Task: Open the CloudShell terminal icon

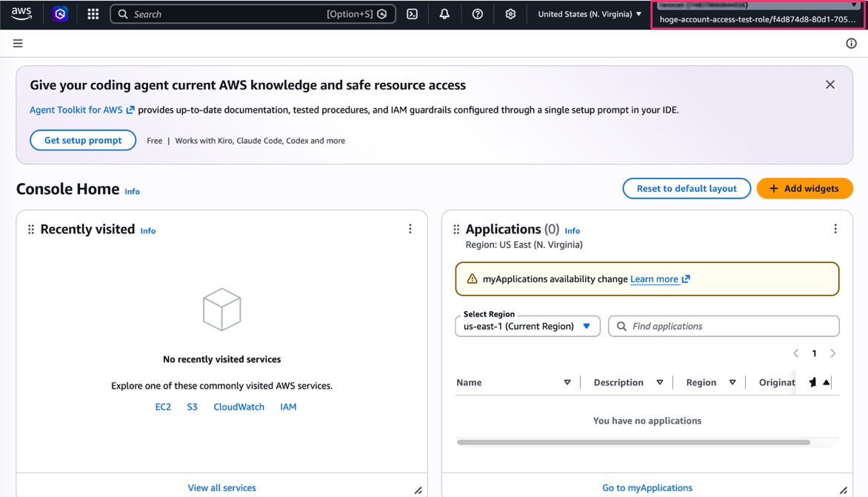Action: tap(413, 14)
